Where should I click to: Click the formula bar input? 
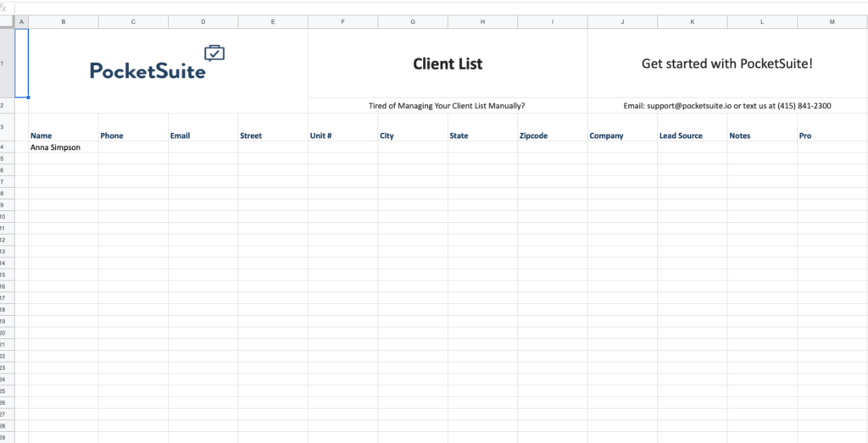[441, 8]
